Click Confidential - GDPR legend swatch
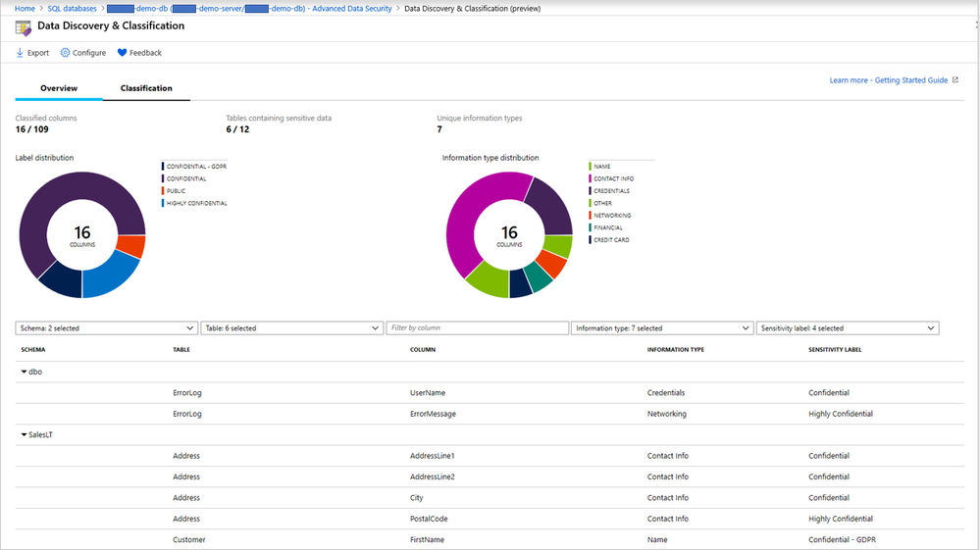This screenshot has width=980, height=550. pyautogui.click(x=163, y=167)
